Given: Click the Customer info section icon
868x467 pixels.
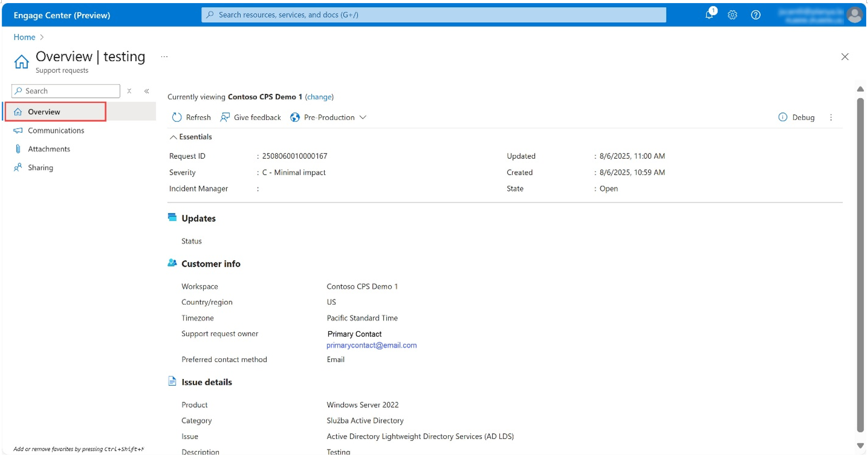Looking at the screenshot, I should (172, 263).
